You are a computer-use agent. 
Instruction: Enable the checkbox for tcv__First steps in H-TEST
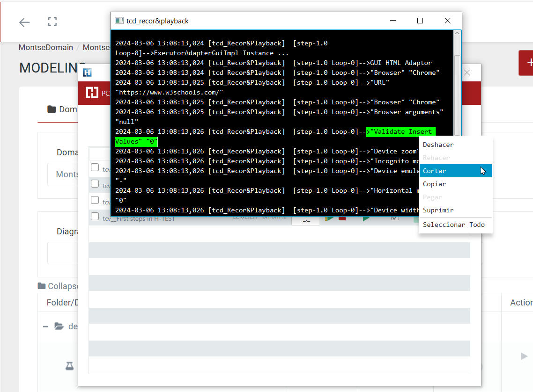[x=95, y=217]
